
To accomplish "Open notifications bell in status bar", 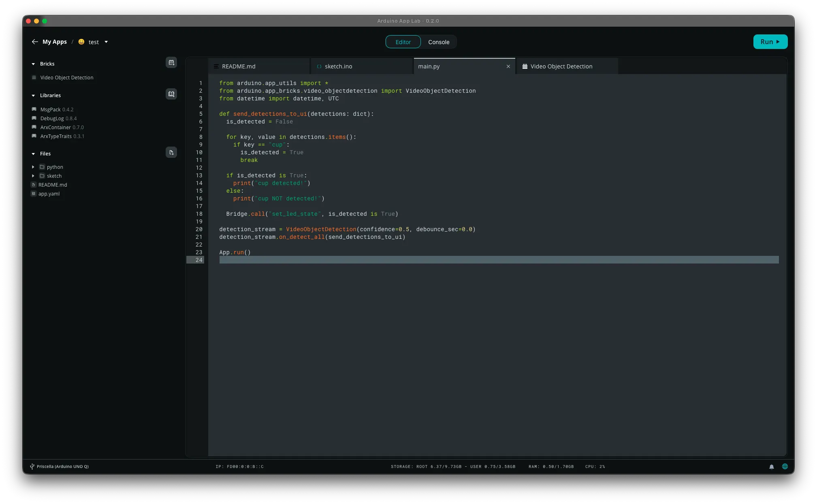I will [772, 467].
